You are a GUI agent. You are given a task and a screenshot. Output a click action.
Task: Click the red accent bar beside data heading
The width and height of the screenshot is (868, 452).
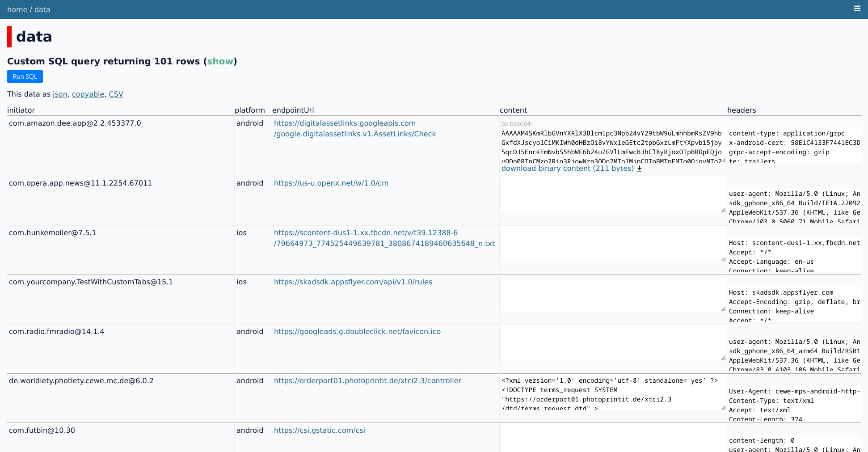(9, 36)
